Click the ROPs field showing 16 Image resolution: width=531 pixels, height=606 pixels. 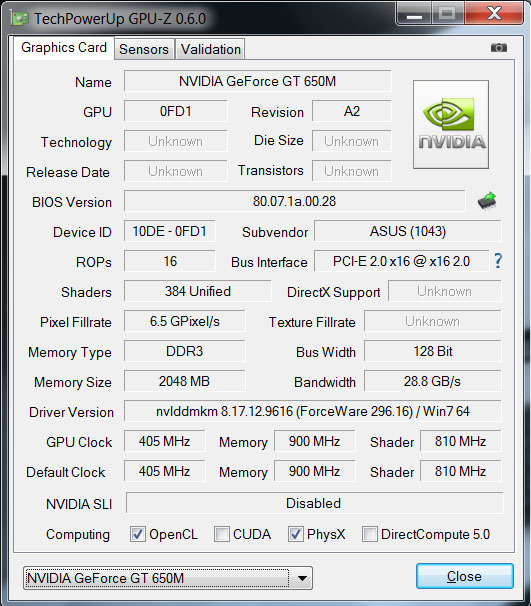[x=169, y=261]
